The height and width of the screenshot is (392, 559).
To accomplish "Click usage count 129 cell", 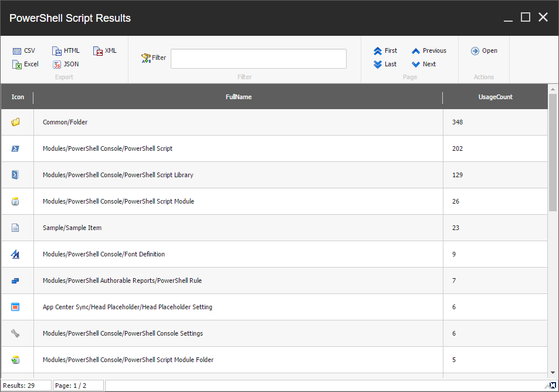I will point(495,175).
